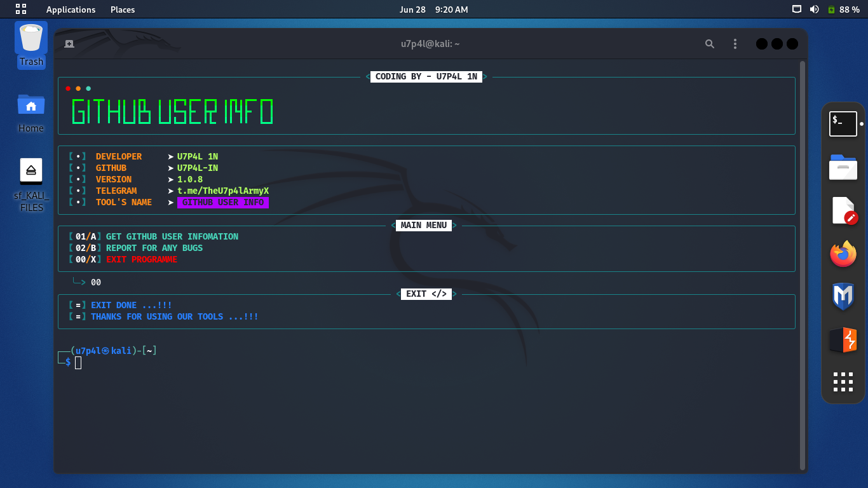Click the battery indicator showing 88 %
Screen dimensions: 868x488
coord(843,10)
